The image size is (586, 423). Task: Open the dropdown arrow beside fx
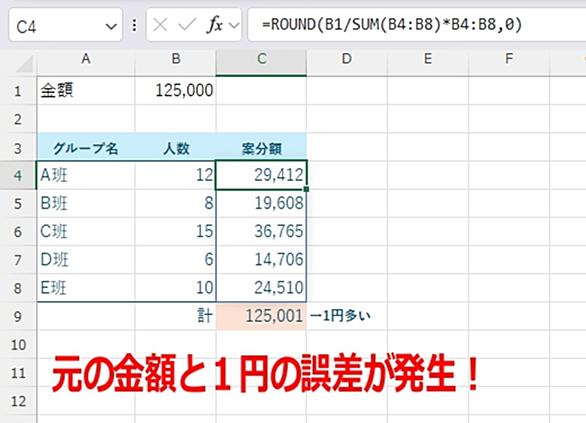[x=234, y=26]
